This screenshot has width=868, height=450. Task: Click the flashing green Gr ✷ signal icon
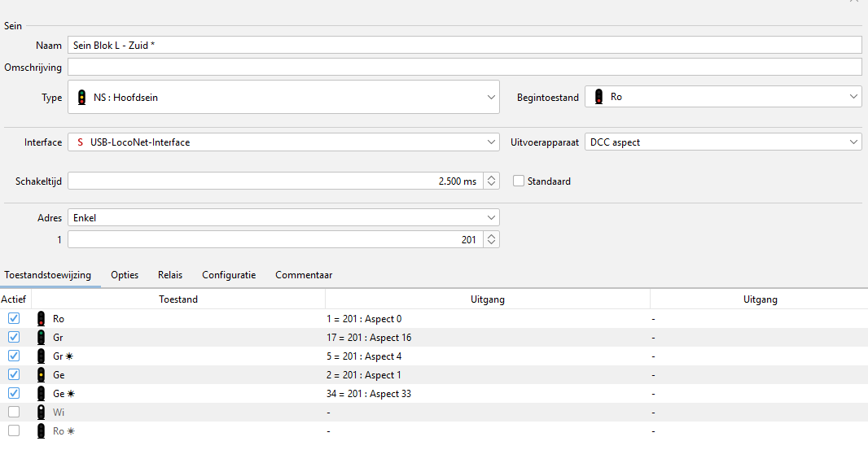42,356
